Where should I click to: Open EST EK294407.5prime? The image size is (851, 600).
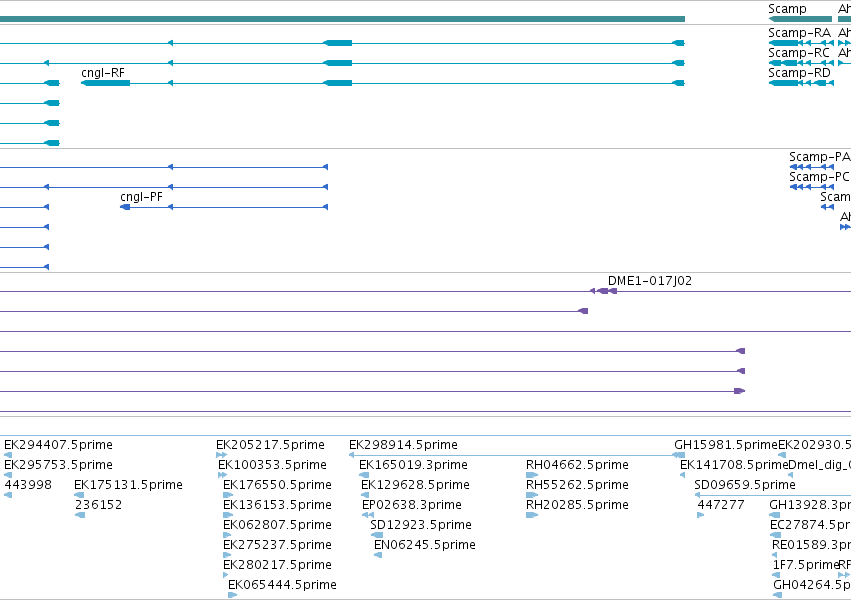59,445
